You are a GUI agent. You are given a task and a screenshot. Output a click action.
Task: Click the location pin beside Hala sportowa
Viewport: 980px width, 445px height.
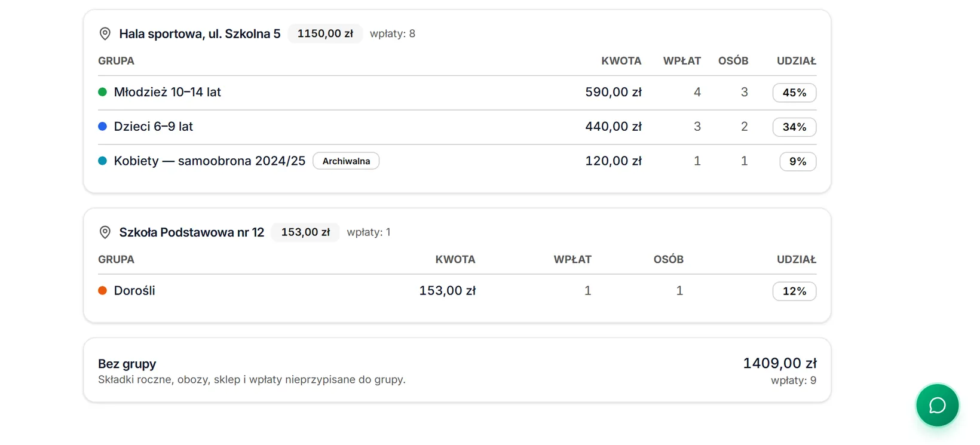[105, 34]
